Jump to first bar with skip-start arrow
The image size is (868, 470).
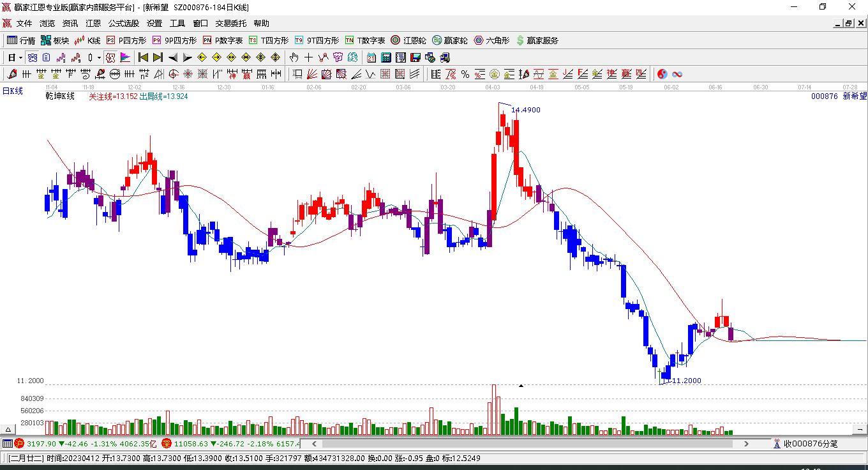point(144,57)
